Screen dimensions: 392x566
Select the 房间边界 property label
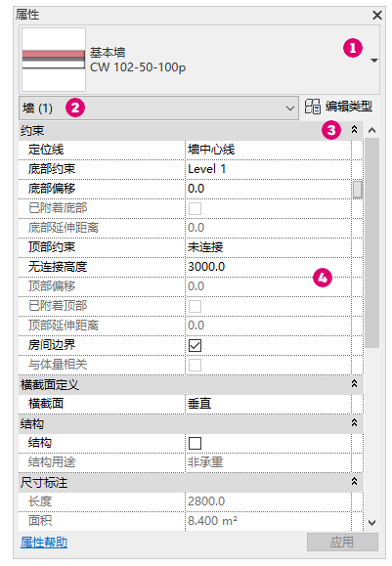[52, 345]
